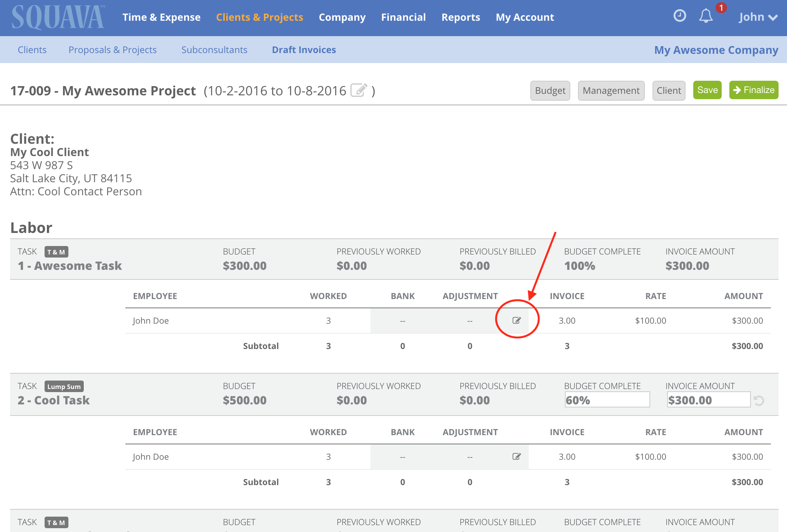This screenshot has height=532, width=787.
Task: Open the My Account menu
Action: (525, 17)
